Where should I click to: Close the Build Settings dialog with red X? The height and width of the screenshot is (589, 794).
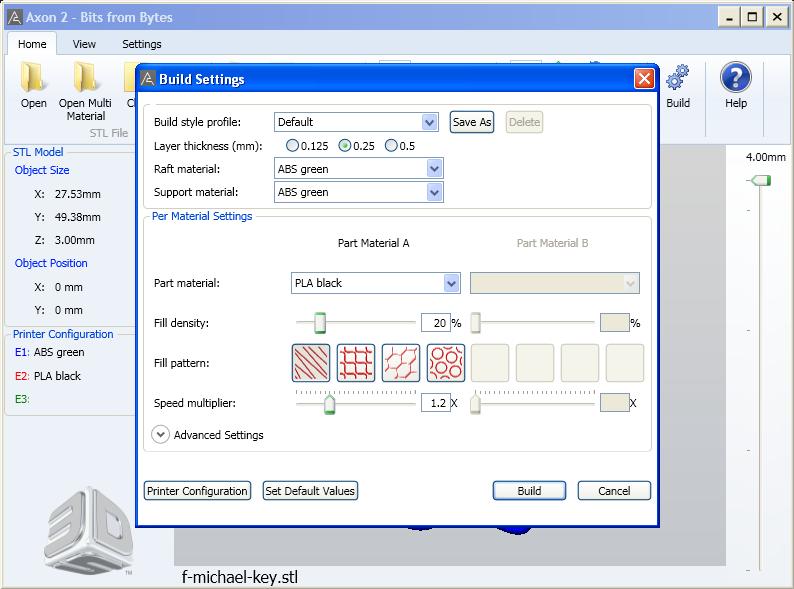(x=644, y=78)
